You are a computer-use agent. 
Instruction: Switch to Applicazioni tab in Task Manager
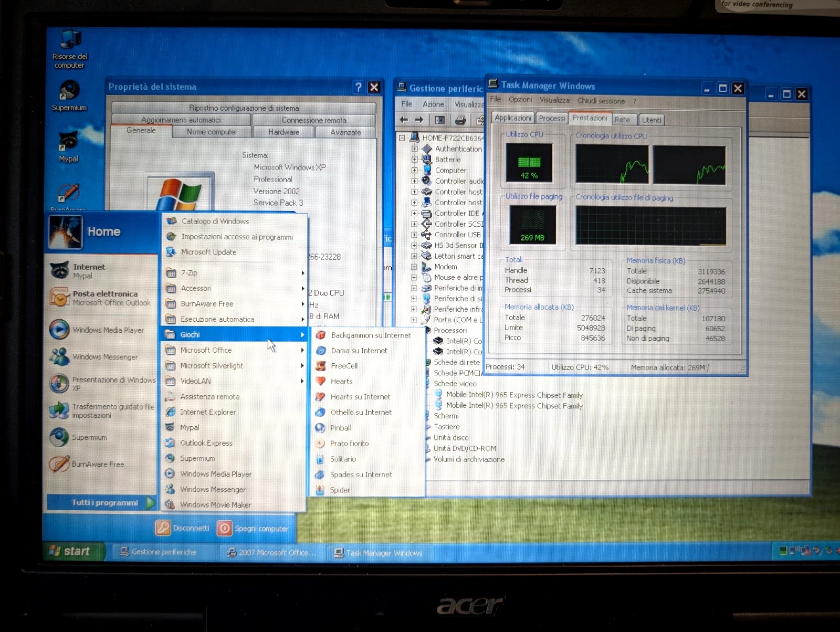pos(513,118)
